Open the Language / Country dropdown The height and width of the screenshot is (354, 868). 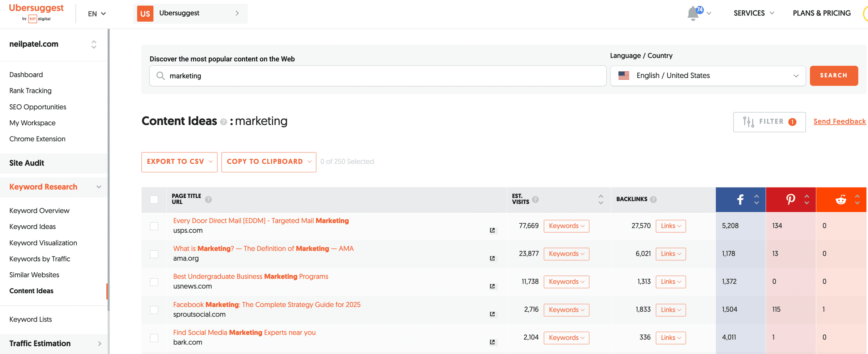tap(707, 76)
